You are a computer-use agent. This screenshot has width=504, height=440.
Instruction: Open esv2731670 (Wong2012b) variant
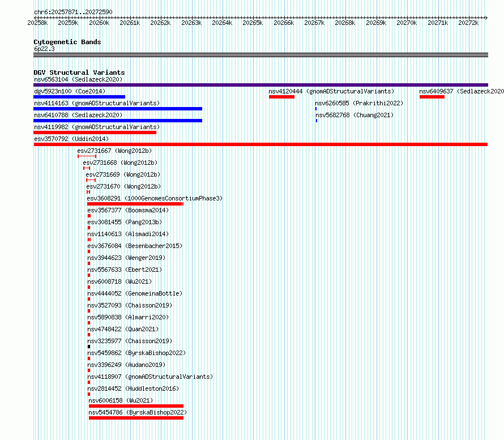(123, 186)
